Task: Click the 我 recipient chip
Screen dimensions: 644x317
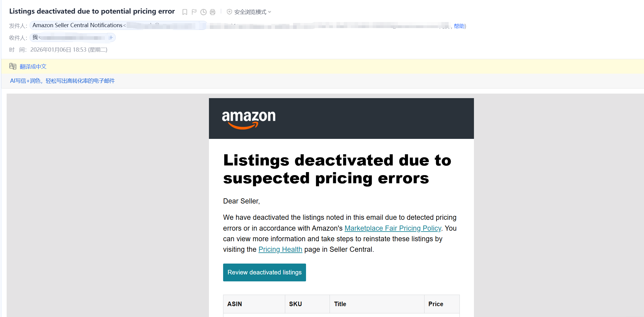Action: click(x=35, y=37)
